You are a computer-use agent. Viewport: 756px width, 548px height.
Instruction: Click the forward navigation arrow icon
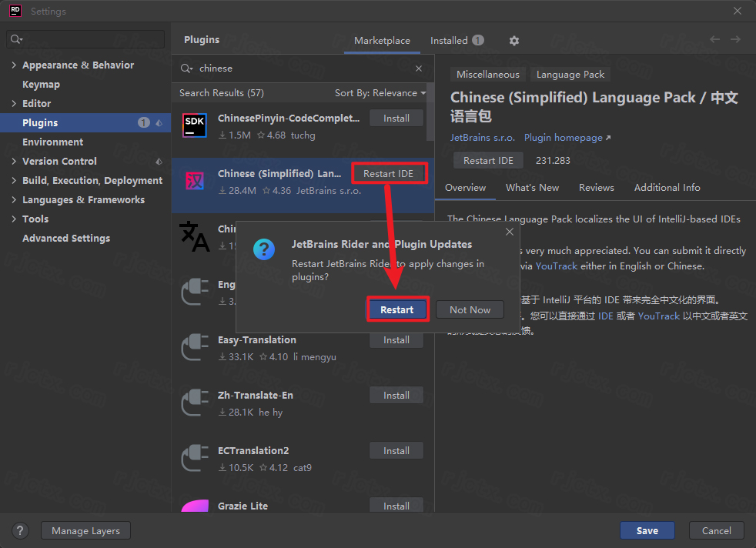[735, 39]
